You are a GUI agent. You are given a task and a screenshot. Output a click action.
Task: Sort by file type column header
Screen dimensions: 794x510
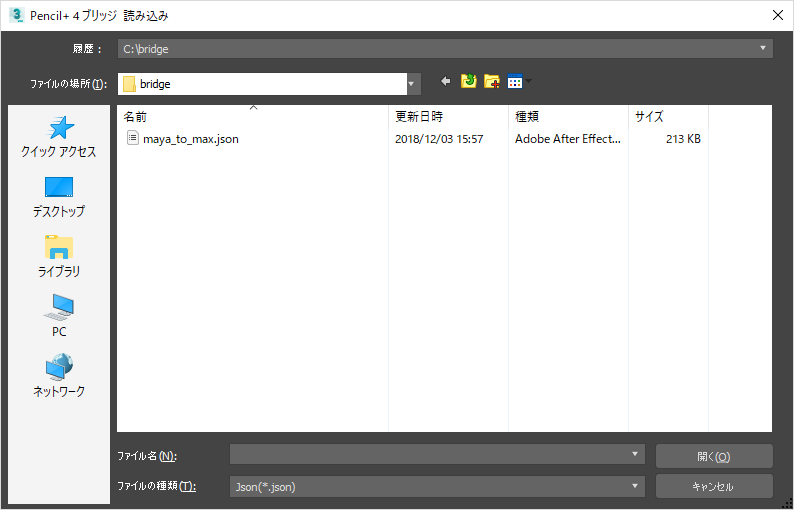[x=567, y=117]
